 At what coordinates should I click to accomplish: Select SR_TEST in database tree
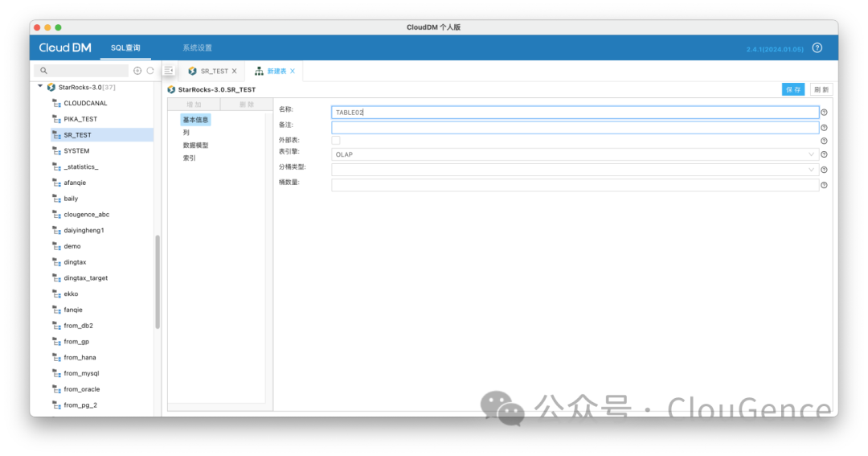pyautogui.click(x=77, y=135)
